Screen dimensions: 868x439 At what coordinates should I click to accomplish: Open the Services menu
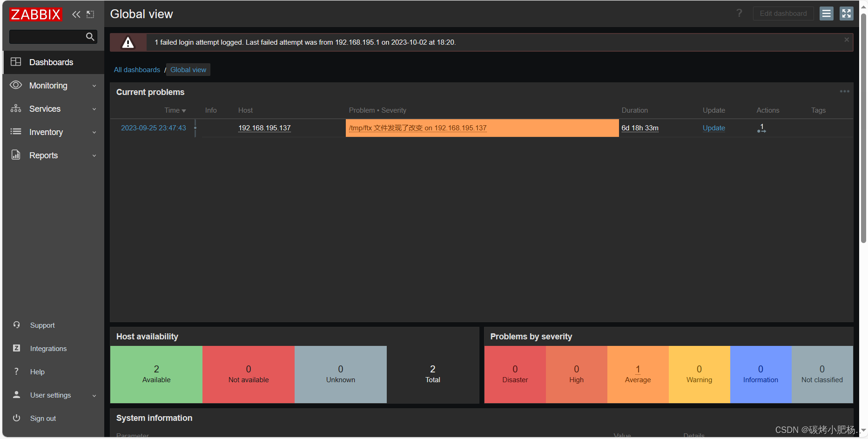(x=54, y=109)
